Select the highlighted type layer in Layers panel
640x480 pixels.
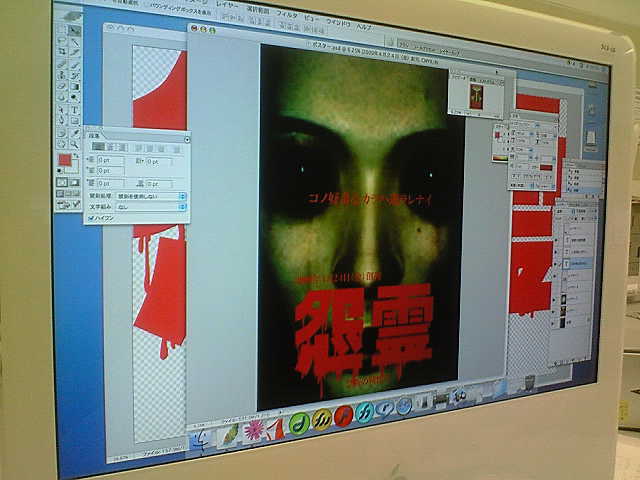point(578,264)
